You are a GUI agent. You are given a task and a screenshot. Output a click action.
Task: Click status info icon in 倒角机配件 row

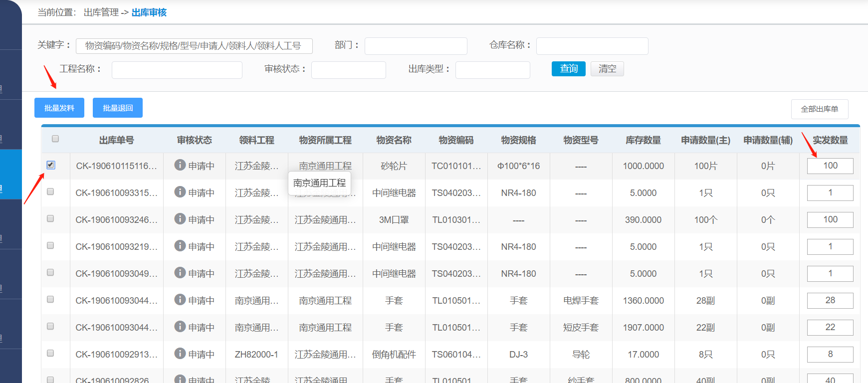180,354
